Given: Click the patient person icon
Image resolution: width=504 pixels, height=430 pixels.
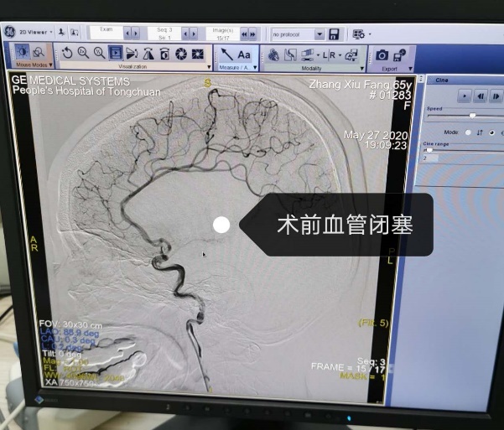Looking at the screenshot, I should 62,32.
